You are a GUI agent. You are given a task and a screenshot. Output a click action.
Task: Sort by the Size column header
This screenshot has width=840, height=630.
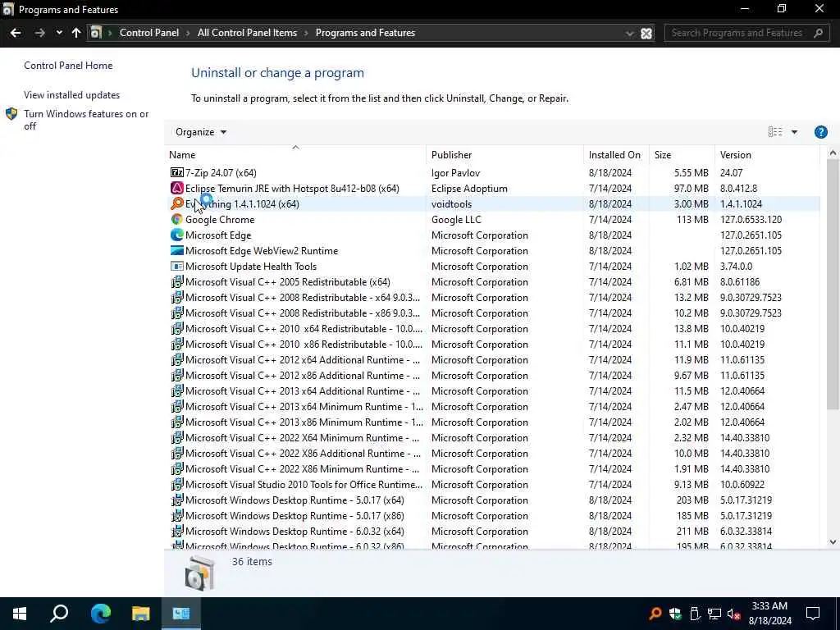(682, 154)
